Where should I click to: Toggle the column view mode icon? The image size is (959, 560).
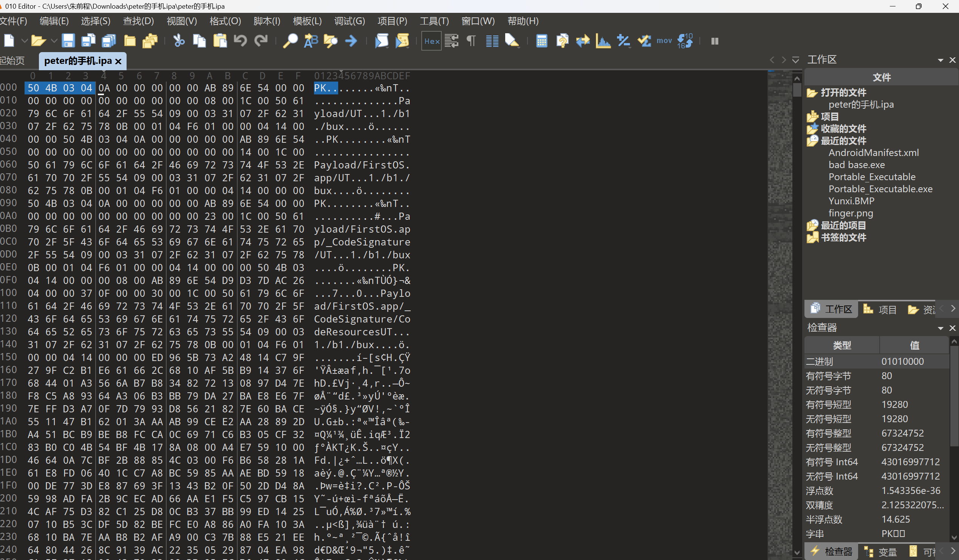click(x=492, y=41)
